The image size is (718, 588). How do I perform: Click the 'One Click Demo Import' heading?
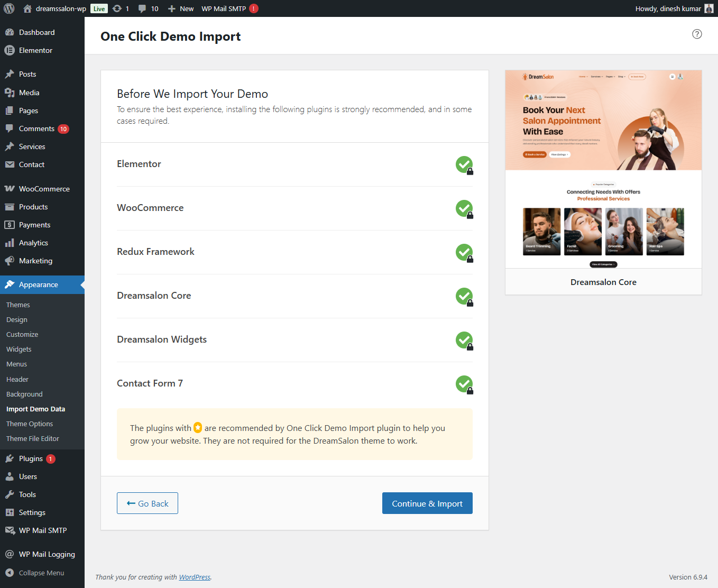[x=170, y=36]
